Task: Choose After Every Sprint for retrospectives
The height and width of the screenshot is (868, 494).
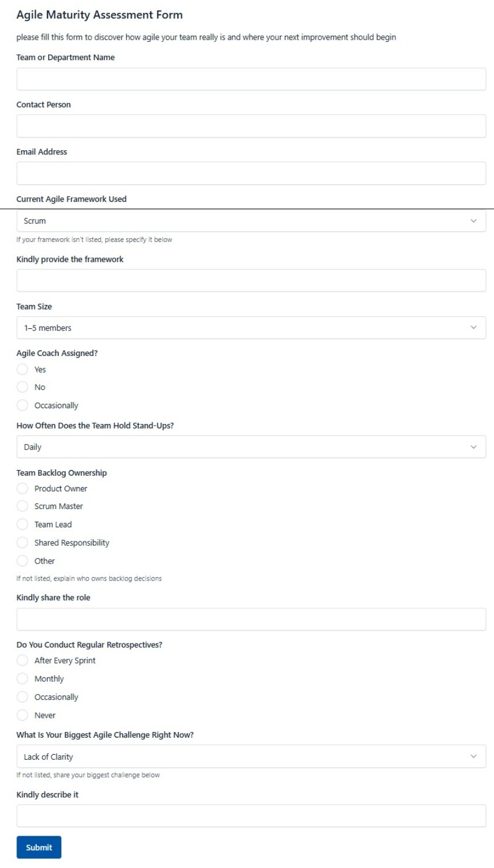Action: point(23,660)
